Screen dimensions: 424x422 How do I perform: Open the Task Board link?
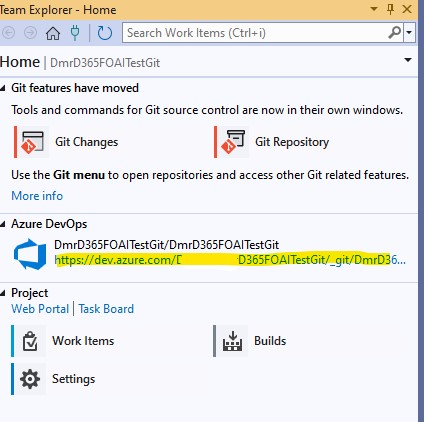pyautogui.click(x=106, y=309)
